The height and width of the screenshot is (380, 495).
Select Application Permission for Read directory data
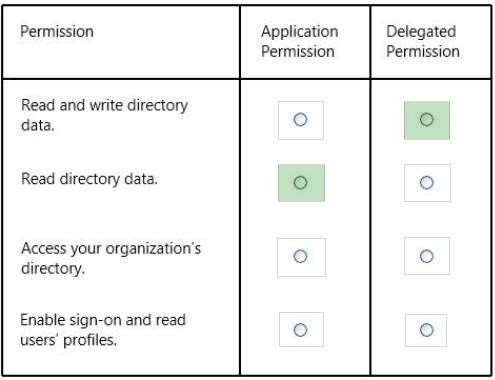300,182
